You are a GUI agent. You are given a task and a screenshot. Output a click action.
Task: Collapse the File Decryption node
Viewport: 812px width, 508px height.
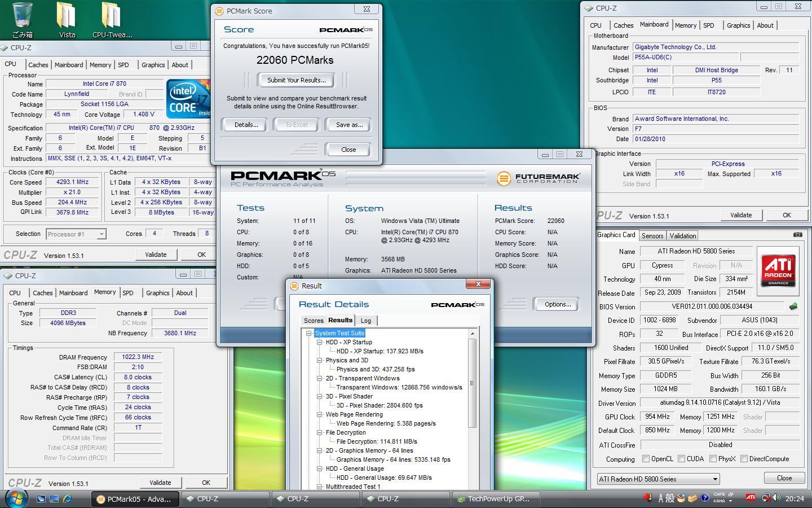pyautogui.click(x=320, y=433)
